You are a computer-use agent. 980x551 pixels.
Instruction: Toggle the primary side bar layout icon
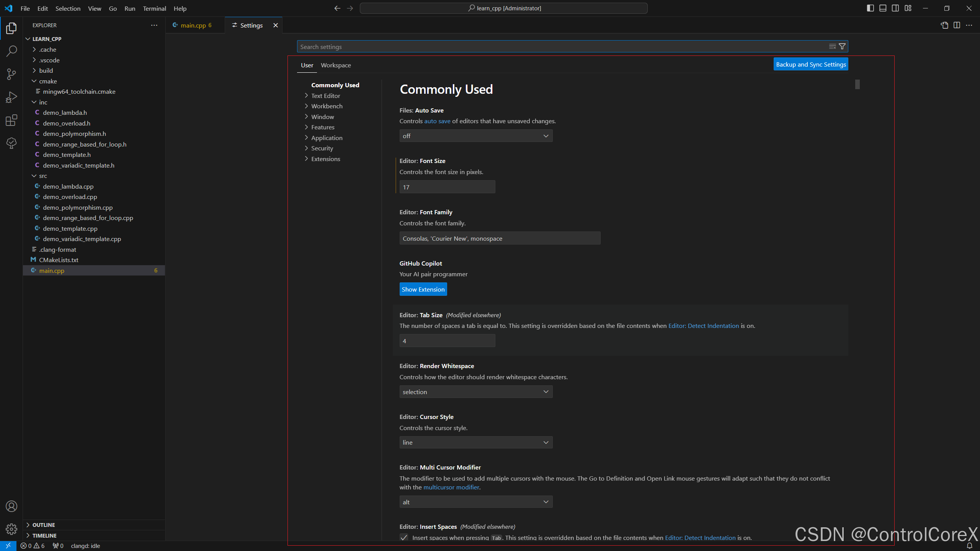870,8
